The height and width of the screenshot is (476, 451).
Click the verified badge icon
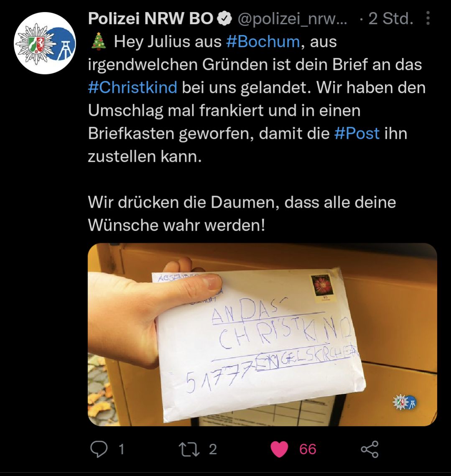[x=224, y=19]
